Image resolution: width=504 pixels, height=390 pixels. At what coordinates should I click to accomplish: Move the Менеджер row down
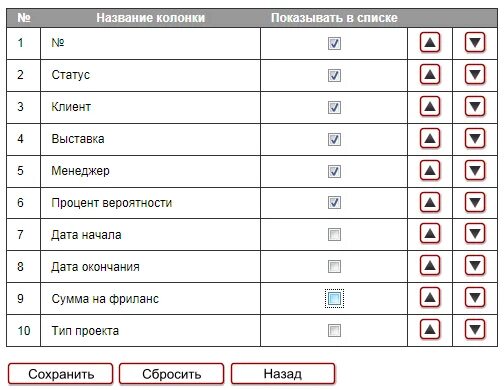[475, 170]
